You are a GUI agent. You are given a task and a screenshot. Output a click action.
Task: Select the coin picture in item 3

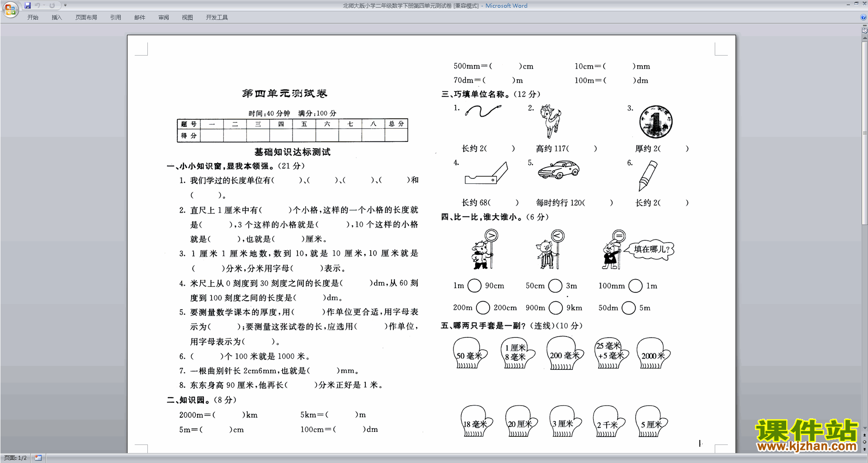click(x=656, y=122)
